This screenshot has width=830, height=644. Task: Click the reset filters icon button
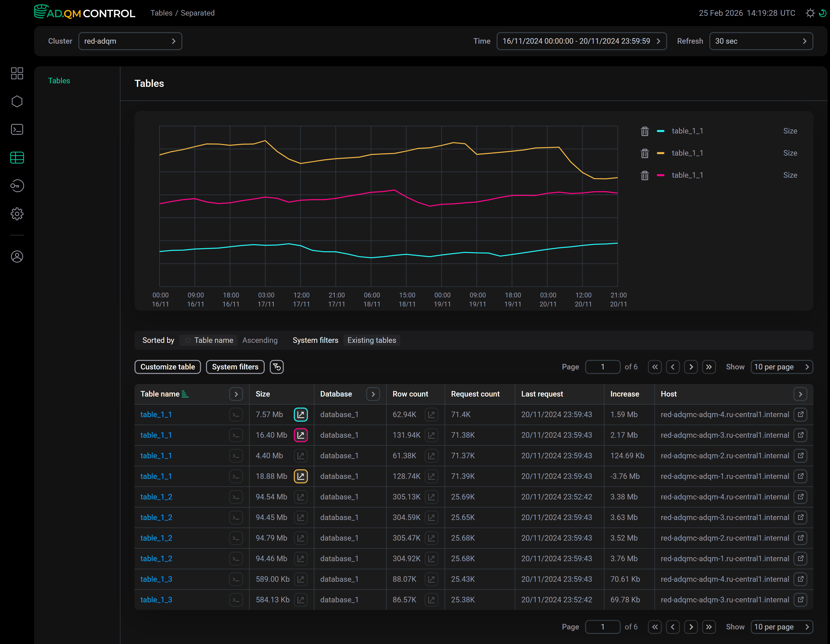click(277, 367)
